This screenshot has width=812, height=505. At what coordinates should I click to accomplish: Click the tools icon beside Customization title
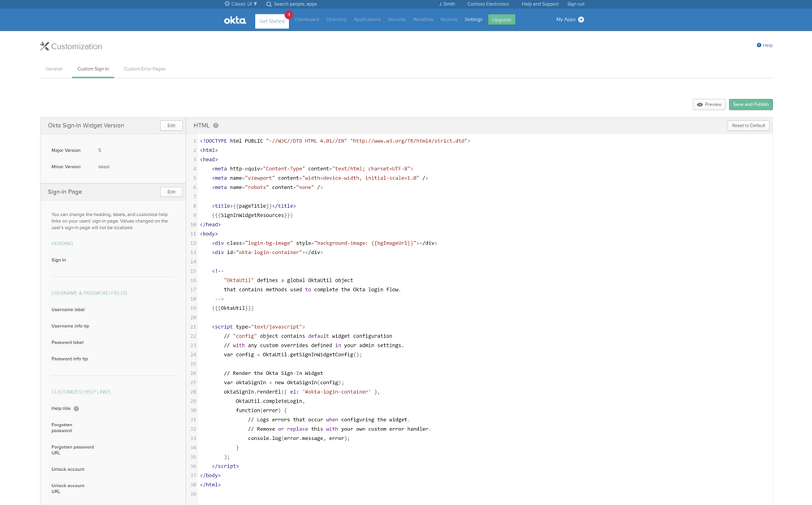pyautogui.click(x=45, y=45)
